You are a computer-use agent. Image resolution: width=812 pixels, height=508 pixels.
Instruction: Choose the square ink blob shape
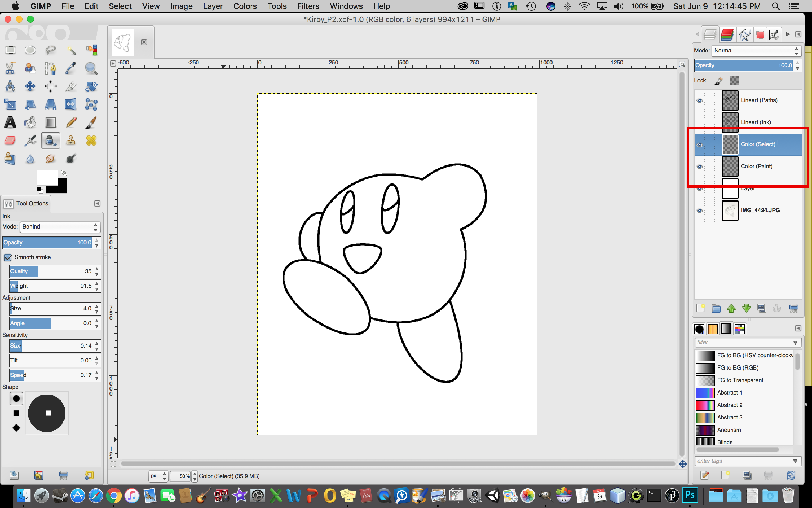coord(16,413)
